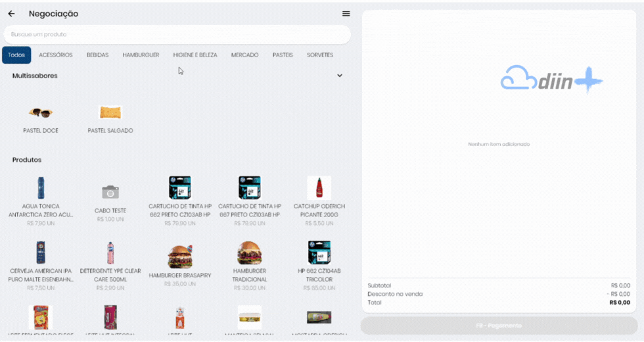The height and width of the screenshot is (342, 644).
Task: Select HP 662 CZ104AB Tricolor cartridge
Action: (319, 253)
